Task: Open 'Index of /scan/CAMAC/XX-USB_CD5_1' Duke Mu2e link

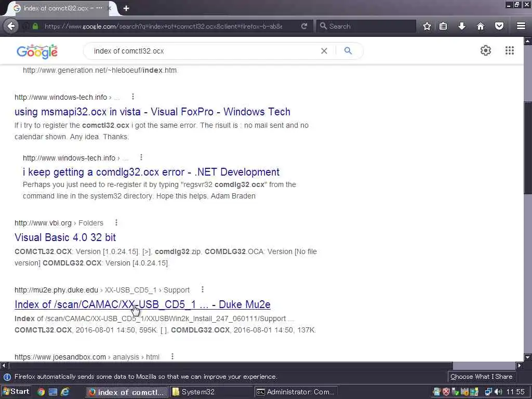Action: pyautogui.click(x=142, y=304)
